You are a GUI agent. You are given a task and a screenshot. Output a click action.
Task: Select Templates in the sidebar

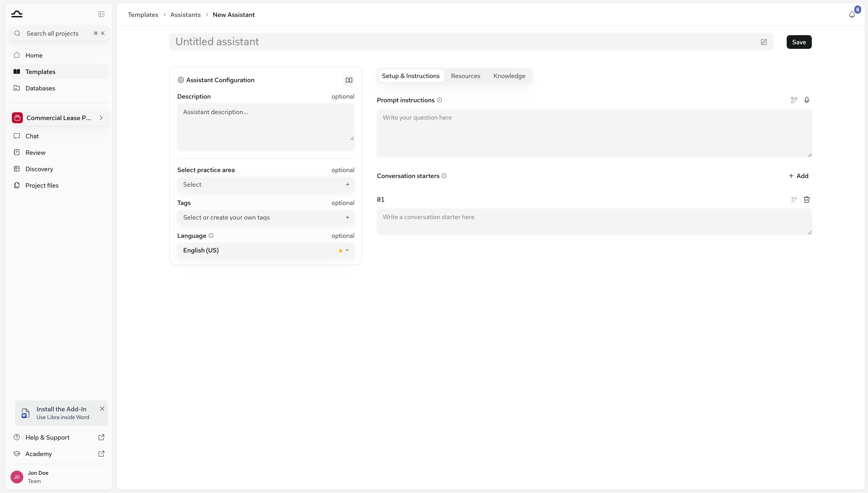[x=59, y=71]
